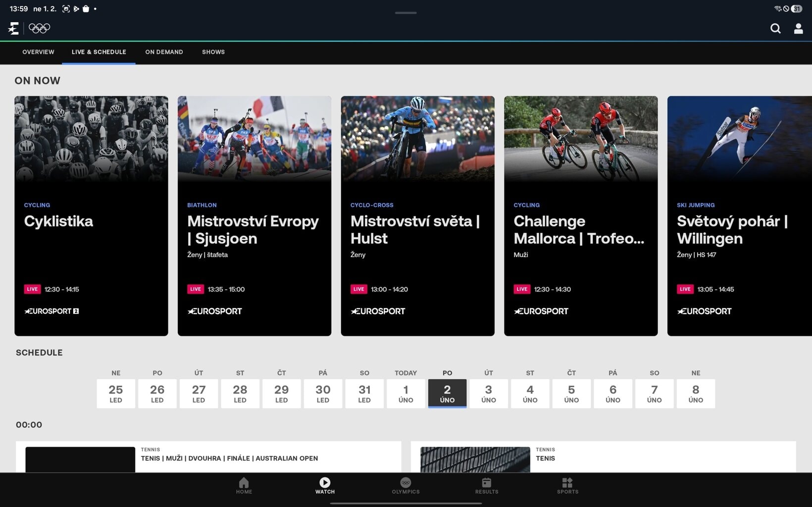The width and height of the screenshot is (812, 507).
Task: Open the Olympics bottom navigation icon
Action: pyautogui.click(x=406, y=486)
